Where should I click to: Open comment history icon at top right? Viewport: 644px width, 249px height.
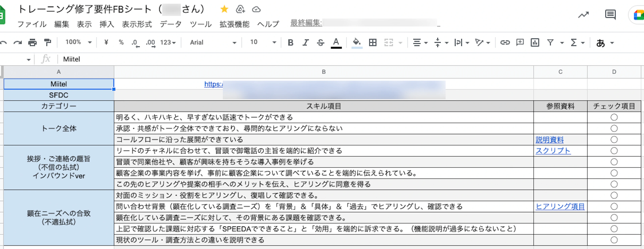(610, 15)
